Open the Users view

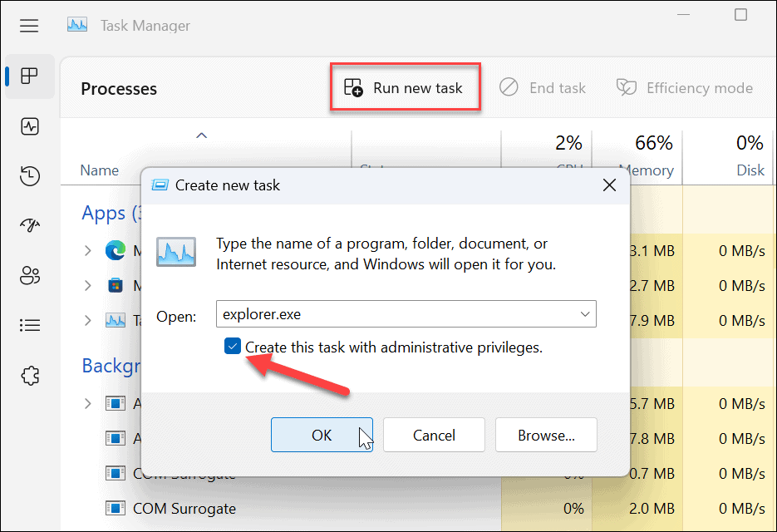[x=30, y=275]
